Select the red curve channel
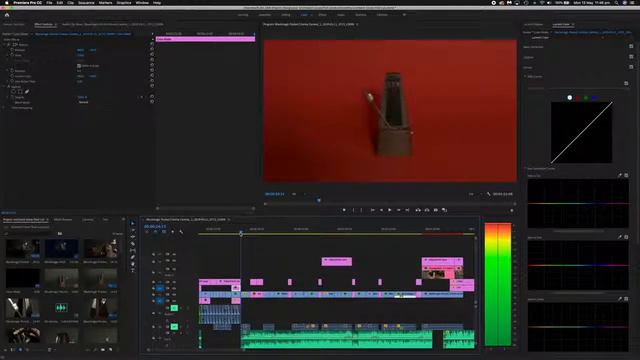This screenshot has height=360, width=640. tap(578, 98)
